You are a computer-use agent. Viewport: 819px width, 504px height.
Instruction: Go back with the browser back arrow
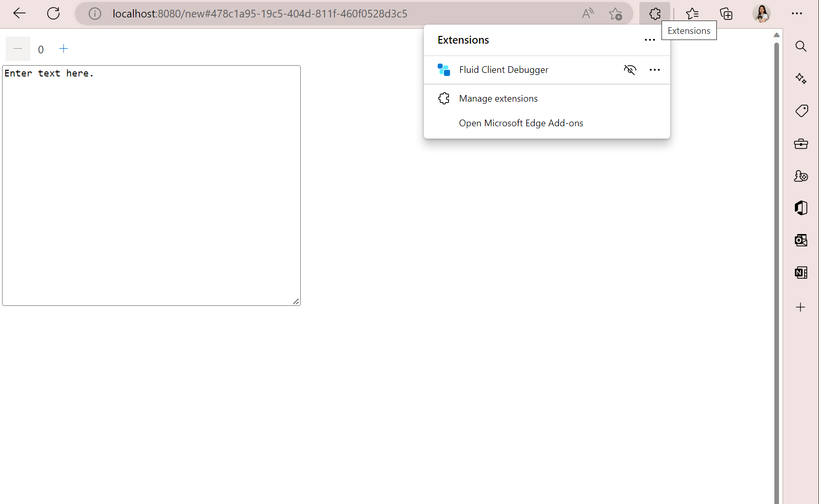[19, 13]
